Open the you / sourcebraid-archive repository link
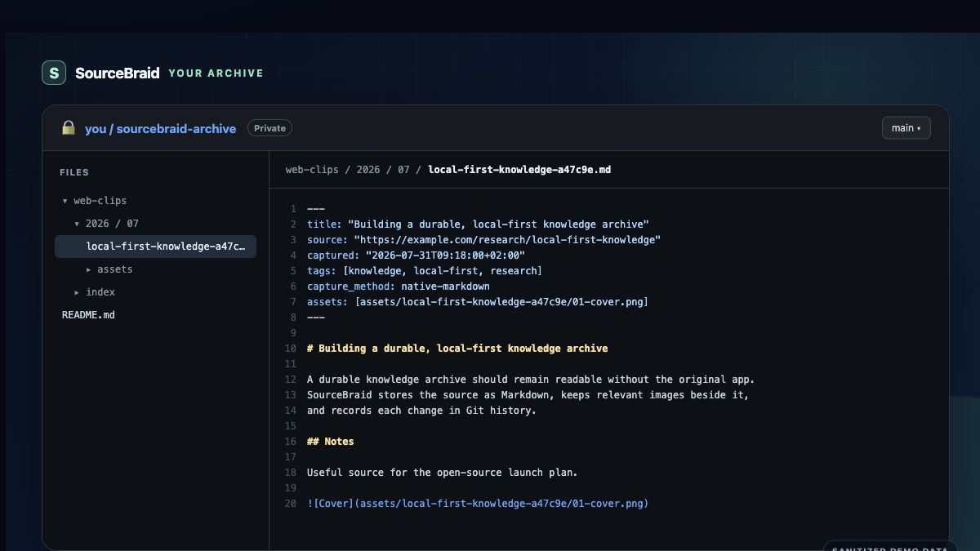 (x=161, y=128)
